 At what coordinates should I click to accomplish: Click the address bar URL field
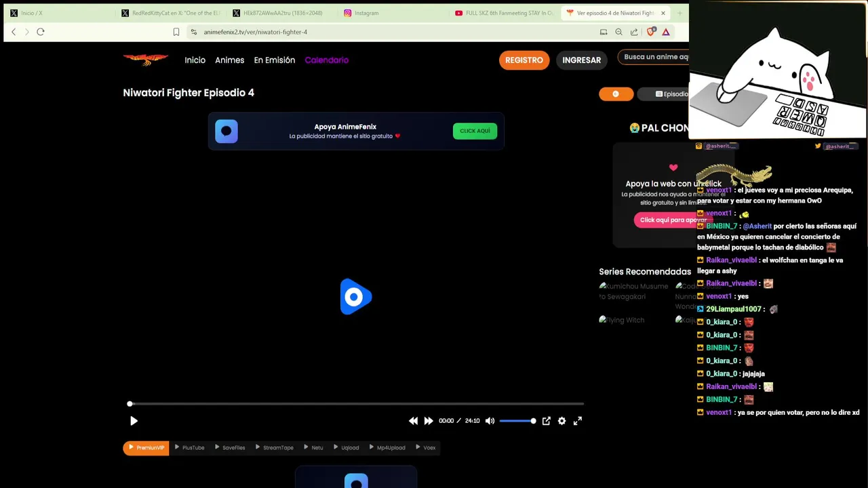click(255, 32)
